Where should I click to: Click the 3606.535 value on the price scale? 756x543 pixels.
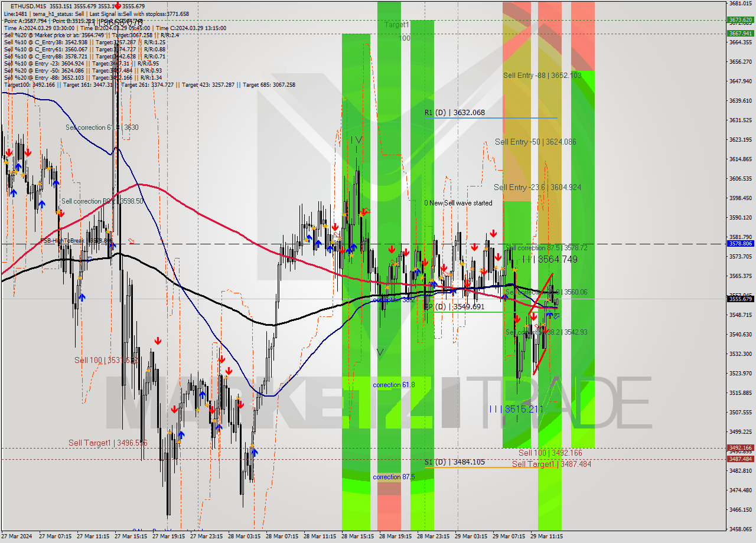click(x=741, y=178)
